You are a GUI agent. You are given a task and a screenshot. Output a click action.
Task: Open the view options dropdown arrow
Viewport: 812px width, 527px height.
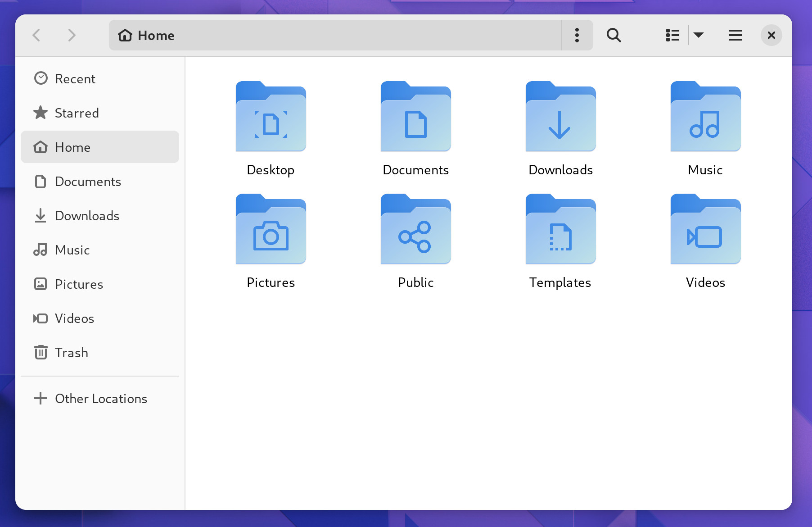pos(699,35)
